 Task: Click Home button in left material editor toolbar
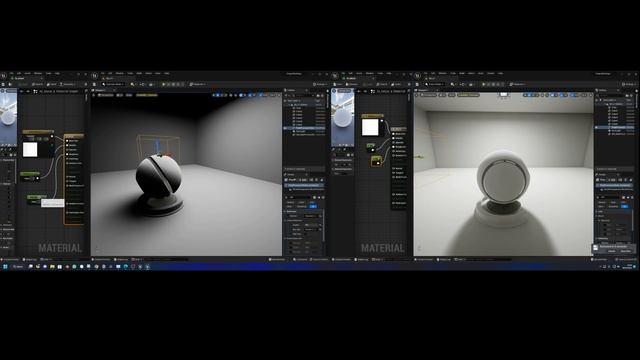click(x=51, y=84)
